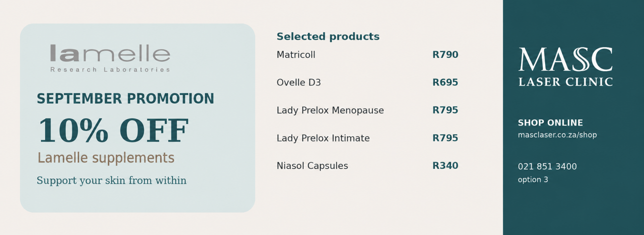644x235 pixels.
Task: Choose Lady Prelox Menopause product
Action: 330,110
